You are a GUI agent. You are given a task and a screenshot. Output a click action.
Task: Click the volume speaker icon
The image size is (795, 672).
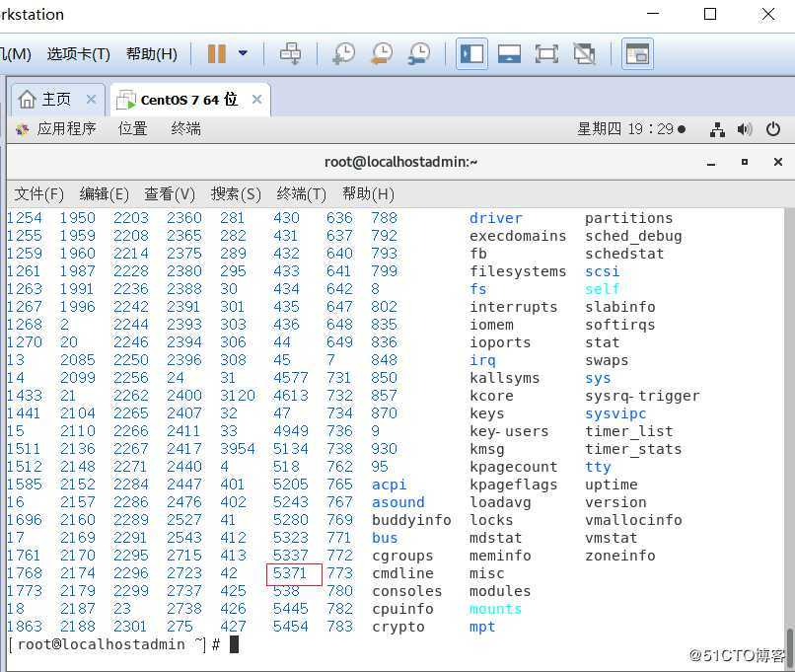[745, 129]
